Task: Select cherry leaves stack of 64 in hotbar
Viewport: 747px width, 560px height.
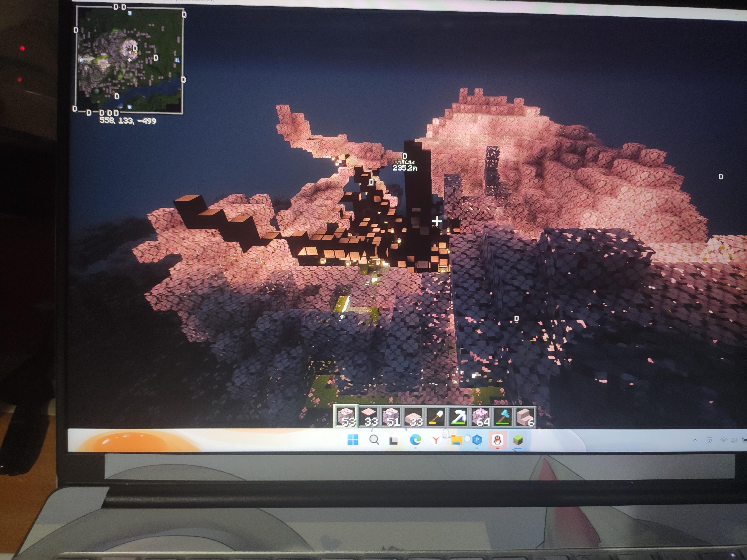Action: (481, 417)
